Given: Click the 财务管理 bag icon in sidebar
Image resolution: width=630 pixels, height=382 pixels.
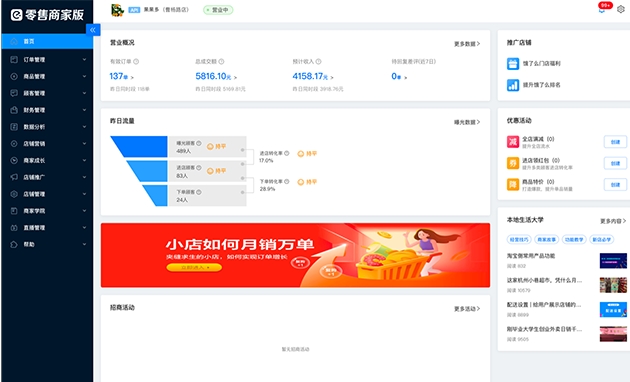Looking at the screenshot, I should (14, 110).
